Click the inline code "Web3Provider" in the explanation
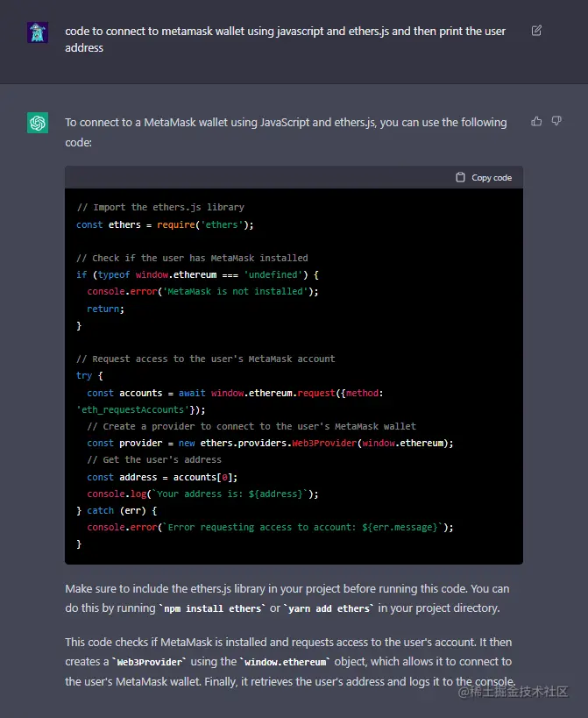The image size is (588, 718). [150, 662]
